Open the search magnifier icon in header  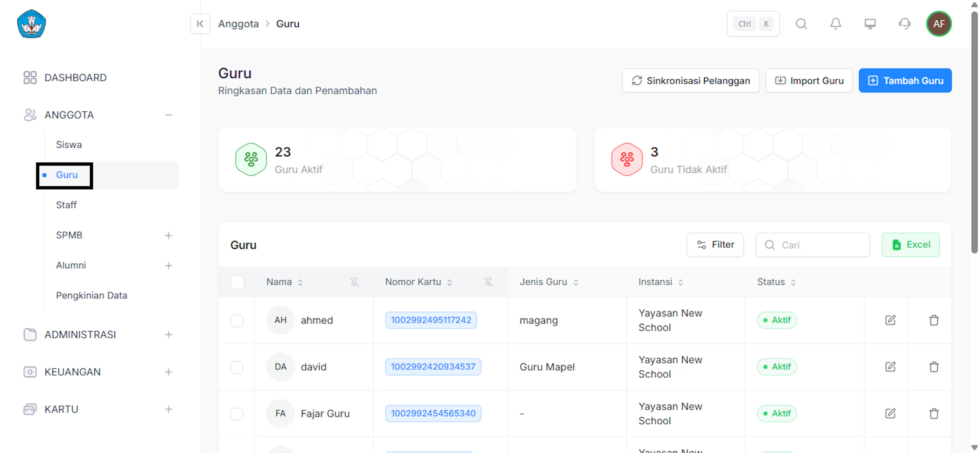(x=801, y=23)
